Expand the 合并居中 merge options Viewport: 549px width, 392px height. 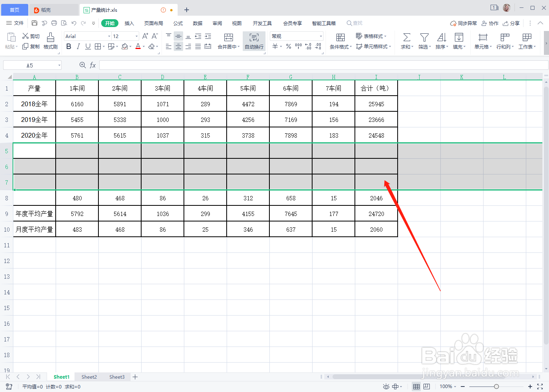click(238, 47)
